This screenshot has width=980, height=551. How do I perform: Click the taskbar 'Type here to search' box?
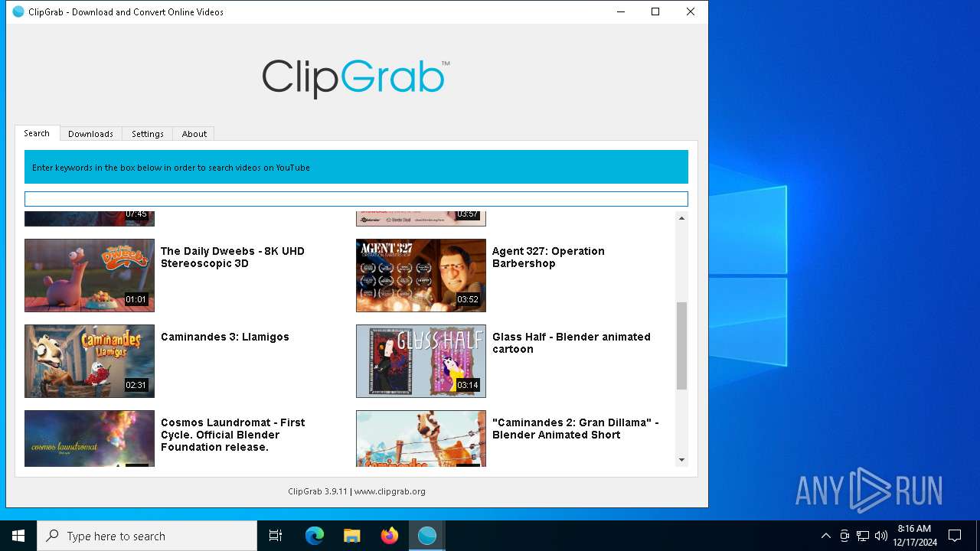point(147,536)
